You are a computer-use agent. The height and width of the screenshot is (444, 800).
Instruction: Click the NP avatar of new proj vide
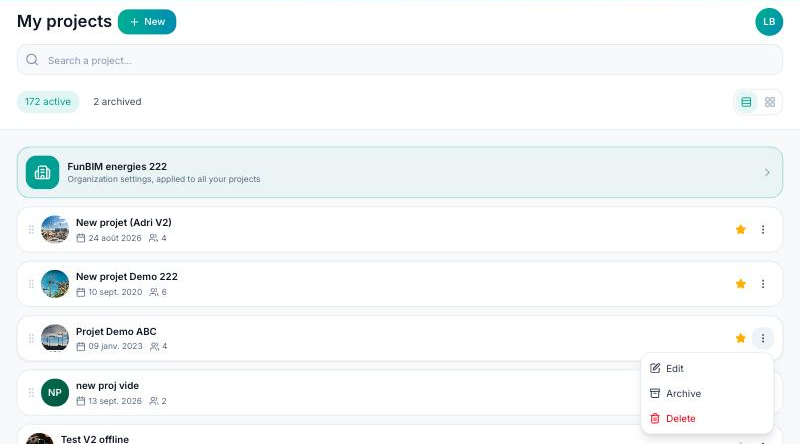point(55,392)
